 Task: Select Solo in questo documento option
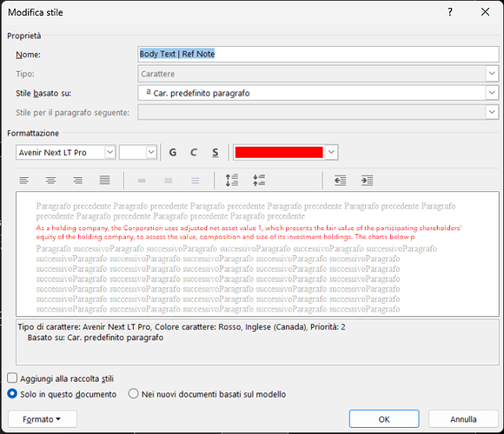(x=12, y=393)
